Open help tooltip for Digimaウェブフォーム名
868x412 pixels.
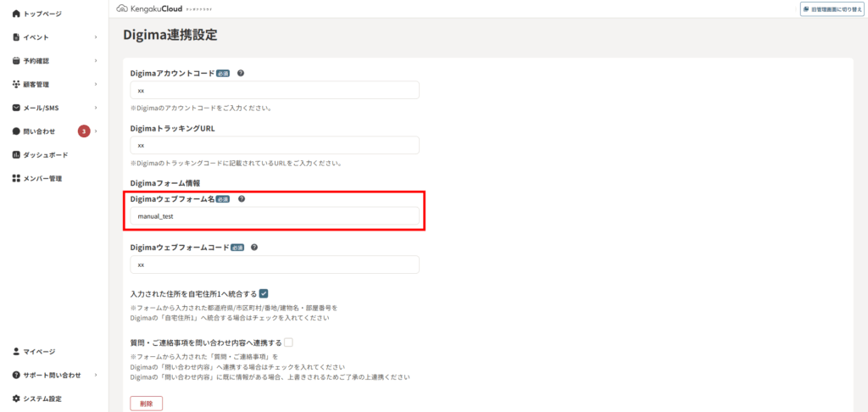pyautogui.click(x=241, y=199)
